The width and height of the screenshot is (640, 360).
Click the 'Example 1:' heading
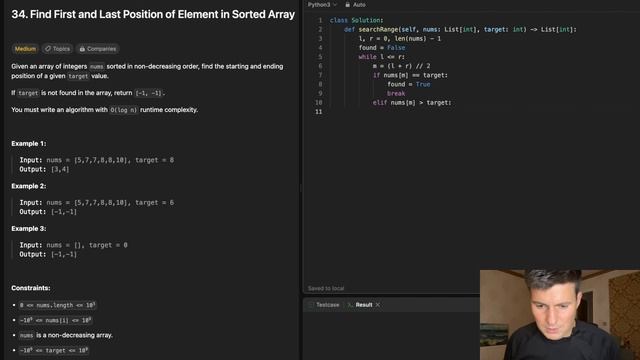[x=29, y=144]
